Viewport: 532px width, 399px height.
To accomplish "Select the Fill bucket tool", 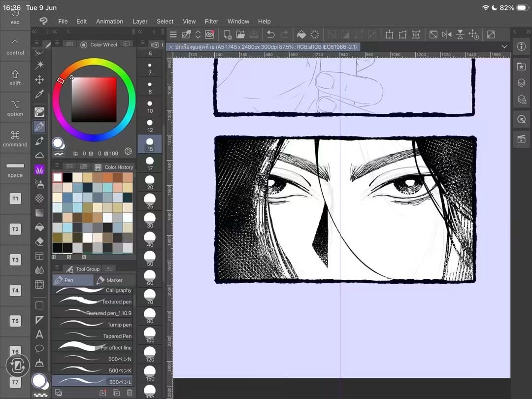I will click(39, 227).
